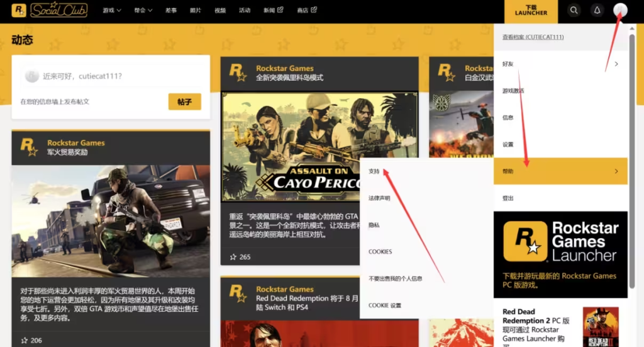
Task: Select 登出 to log out
Action: [560, 198]
